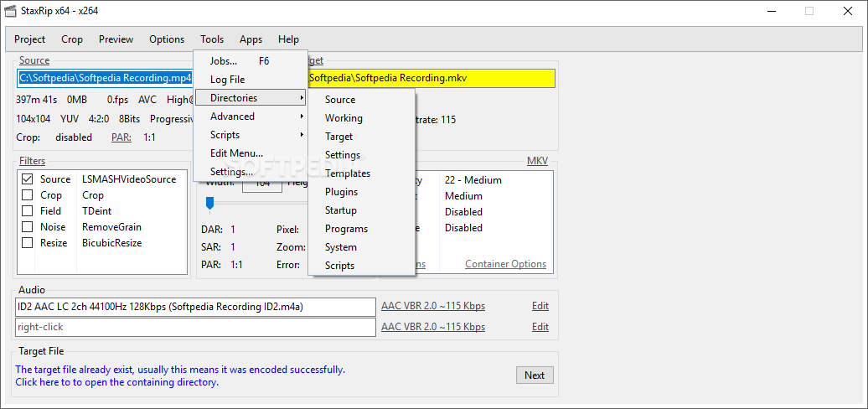Select the RemoveGrain filter entry
This screenshot has height=409, width=868.
[x=111, y=227]
